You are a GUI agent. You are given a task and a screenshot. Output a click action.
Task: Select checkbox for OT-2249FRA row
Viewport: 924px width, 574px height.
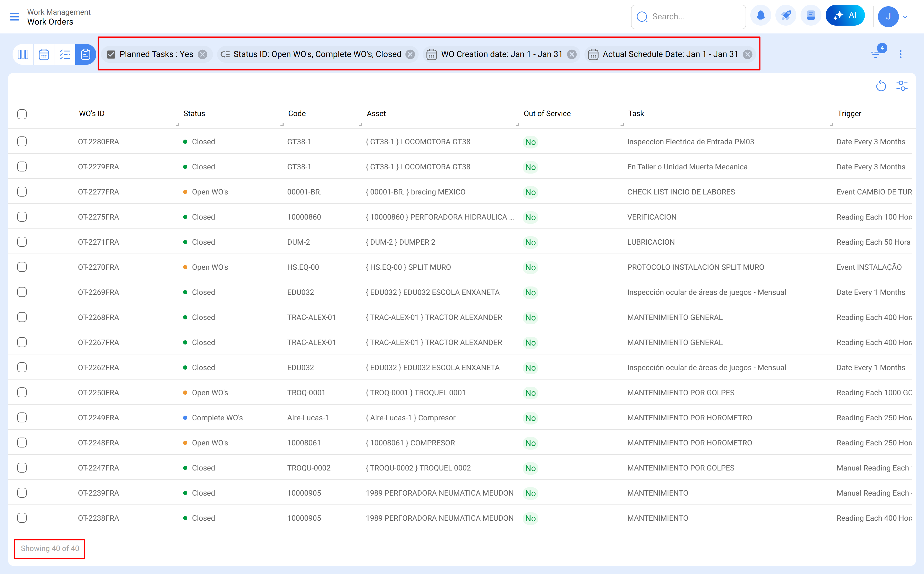pos(22,418)
